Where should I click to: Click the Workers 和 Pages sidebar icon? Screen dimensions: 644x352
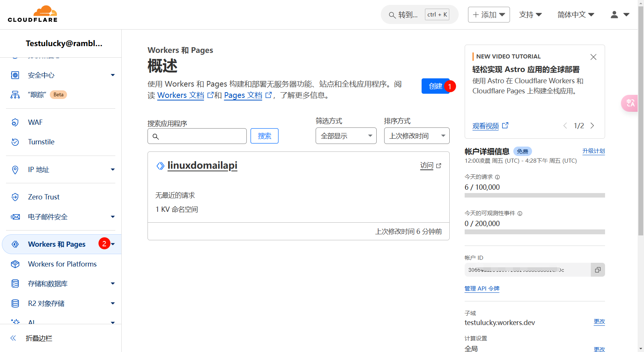click(x=15, y=244)
